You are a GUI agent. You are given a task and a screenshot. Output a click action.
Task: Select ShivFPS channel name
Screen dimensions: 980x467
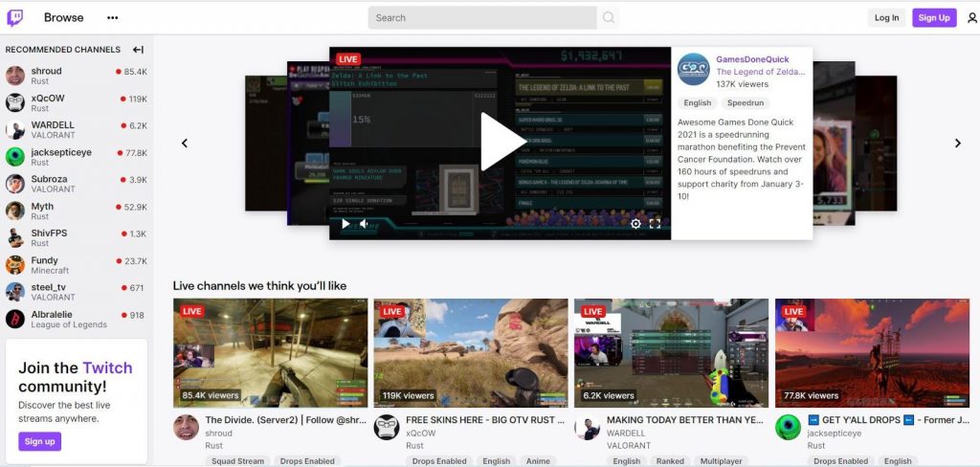click(50, 233)
